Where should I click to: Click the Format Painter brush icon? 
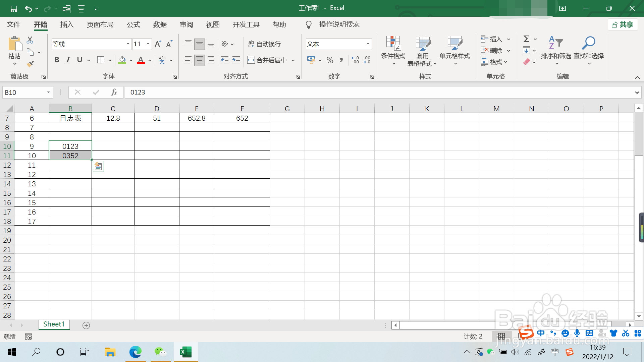point(30,63)
